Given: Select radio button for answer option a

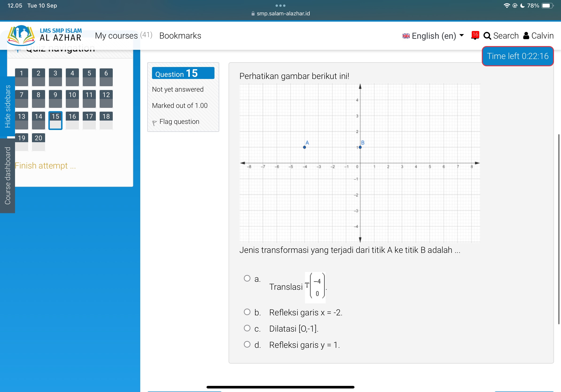Looking at the screenshot, I should point(247,278).
